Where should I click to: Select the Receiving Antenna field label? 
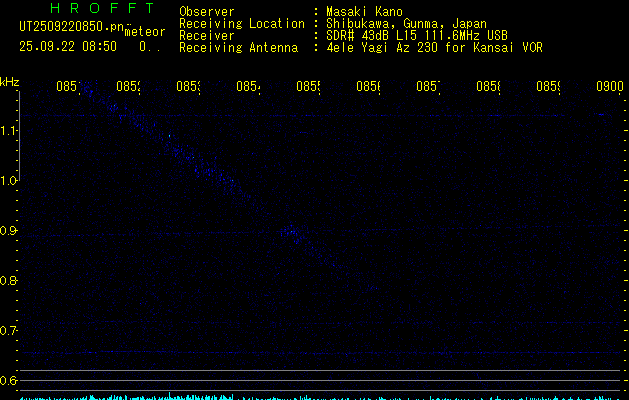[x=238, y=47]
